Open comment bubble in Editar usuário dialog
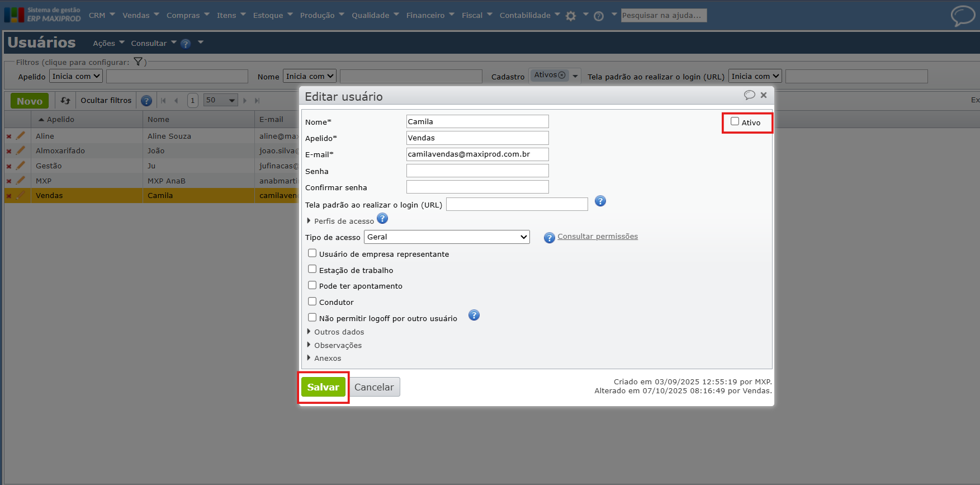The width and height of the screenshot is (980, 485). [749, 95]
